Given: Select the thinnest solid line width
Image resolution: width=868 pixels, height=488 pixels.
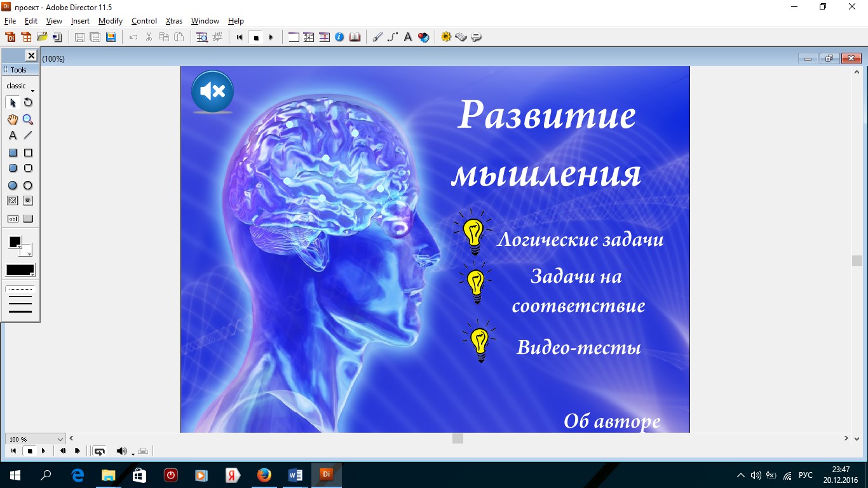Looking at the screenshot, I should pos(20,297).
